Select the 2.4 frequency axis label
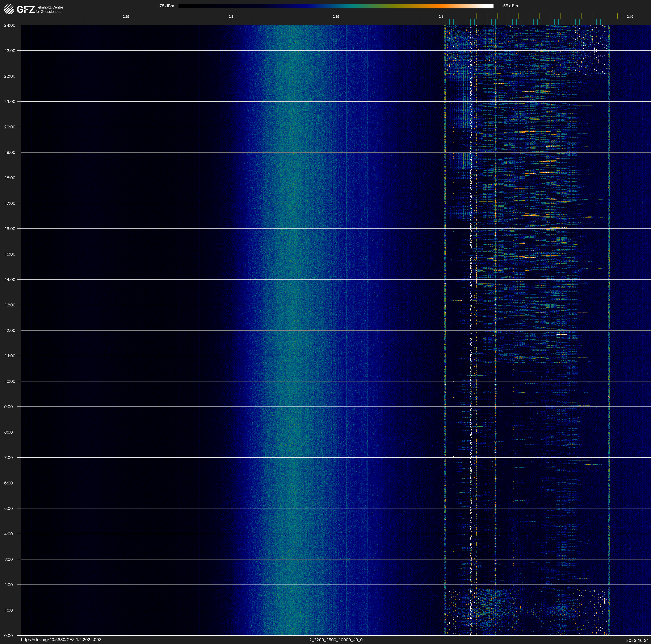Screen dimensions: 651x644 441,17
